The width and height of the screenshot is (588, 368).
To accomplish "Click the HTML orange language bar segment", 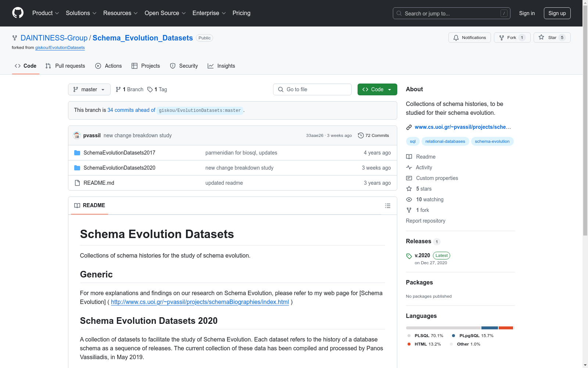I will tap(506, 328).
